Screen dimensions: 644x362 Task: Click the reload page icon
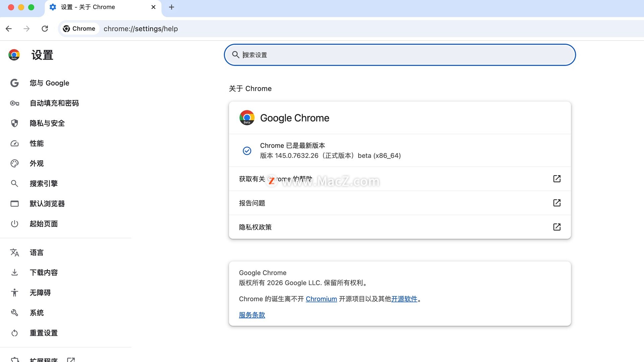click(45, 28)
